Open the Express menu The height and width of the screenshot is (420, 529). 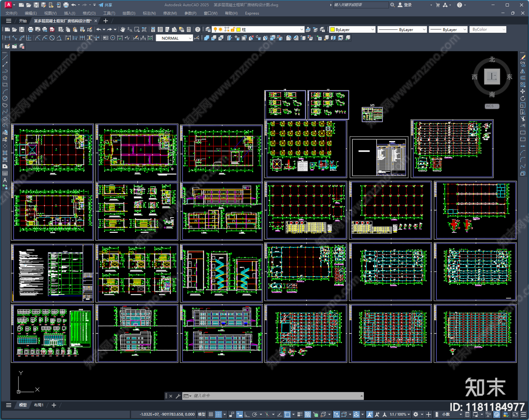pyautogui.click(x=252, y=13)
